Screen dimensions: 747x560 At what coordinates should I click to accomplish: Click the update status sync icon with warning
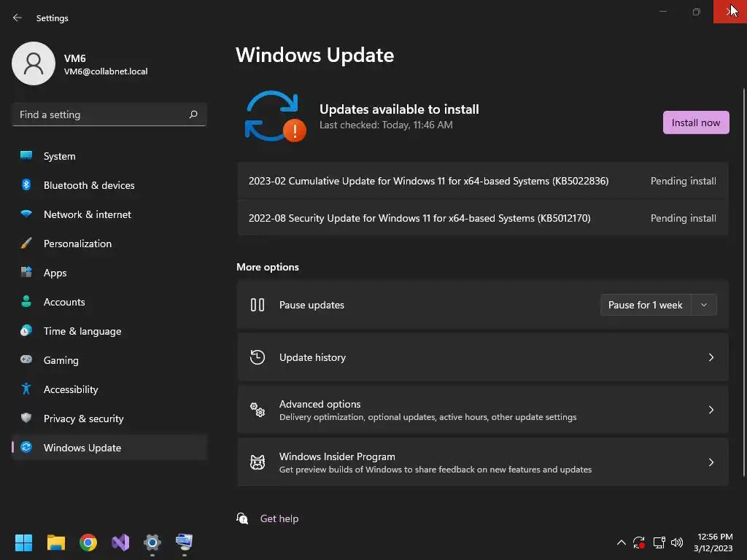pos(275,117)
